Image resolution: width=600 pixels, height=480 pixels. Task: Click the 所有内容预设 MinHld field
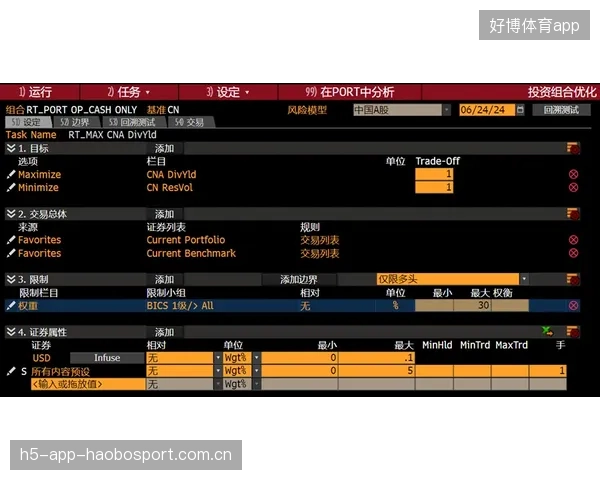click(x=434, y=371)
